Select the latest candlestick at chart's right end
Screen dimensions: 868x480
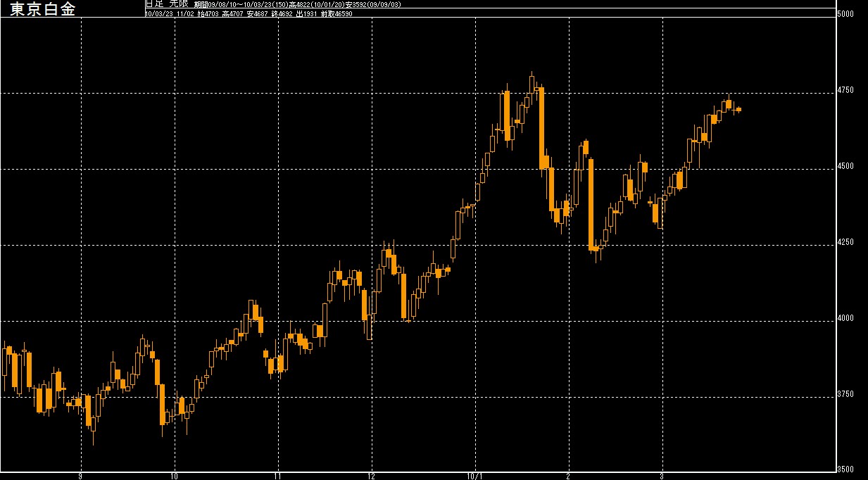[x=738, y=109]
